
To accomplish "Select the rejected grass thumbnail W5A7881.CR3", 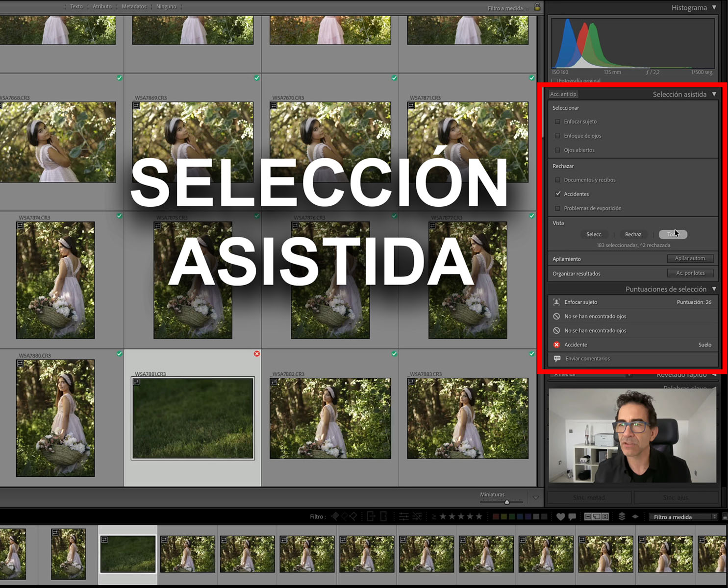I will (193, 420).
